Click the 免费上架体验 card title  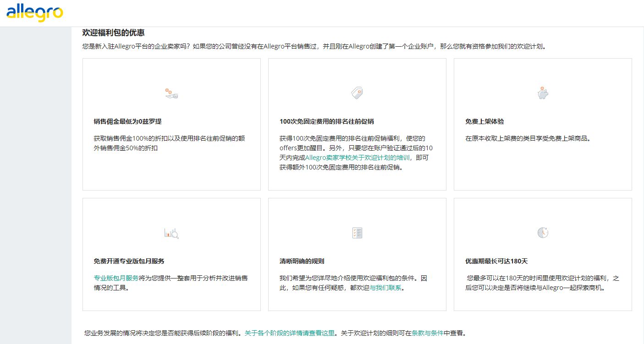484,122
